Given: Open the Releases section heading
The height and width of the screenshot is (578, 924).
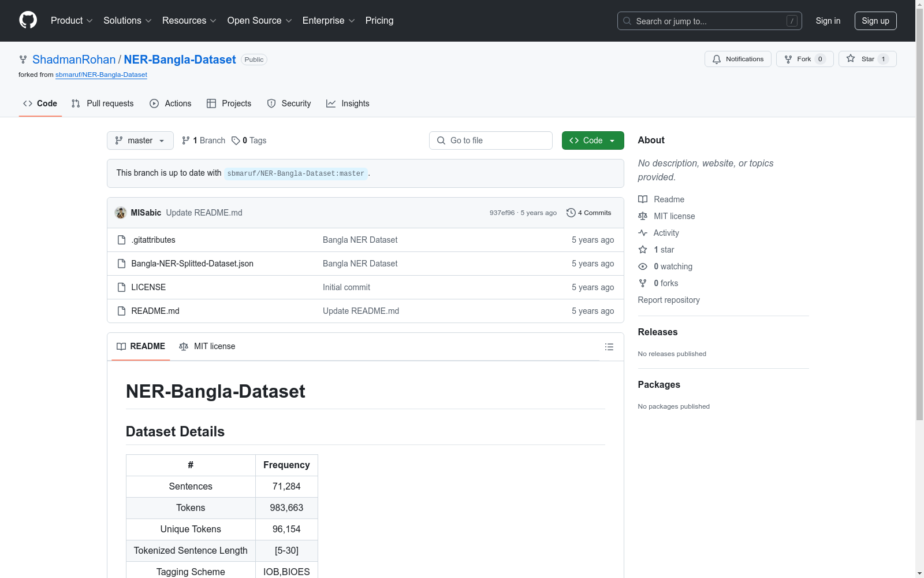Looking at the screenshot, I should pyautogui.click(x=658, y=332).
